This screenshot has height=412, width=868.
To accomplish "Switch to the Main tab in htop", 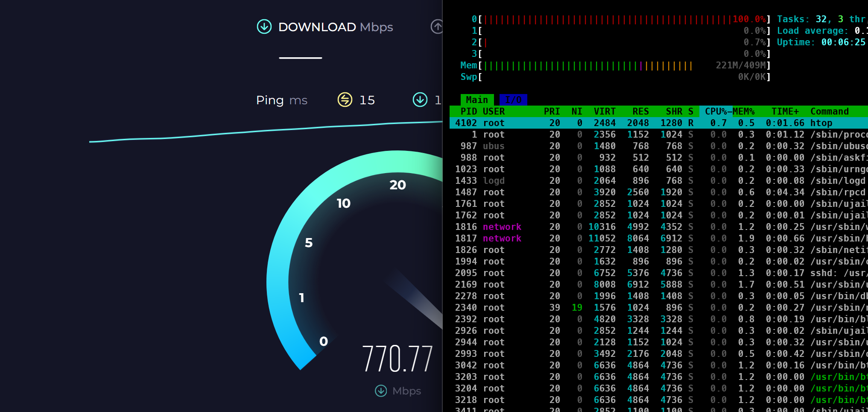I will pyautogui.click(x=477, y=100).
